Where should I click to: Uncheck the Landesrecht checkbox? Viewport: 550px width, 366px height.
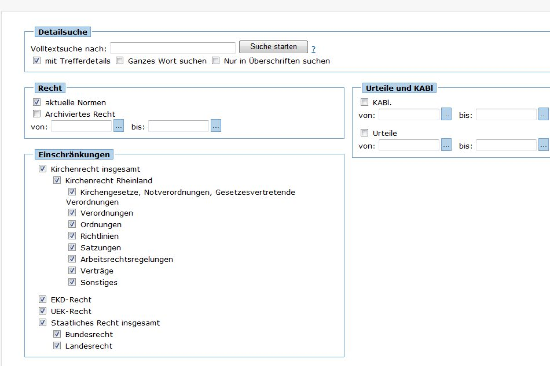tap(57, 345)
